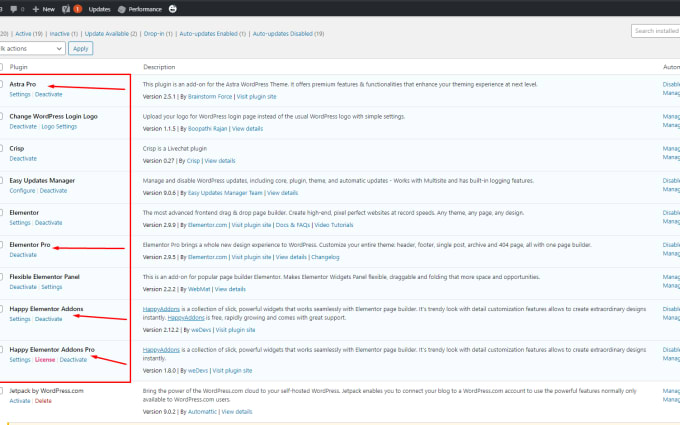Check the Astra Pro plugin checkbox

tap(1, 84)
